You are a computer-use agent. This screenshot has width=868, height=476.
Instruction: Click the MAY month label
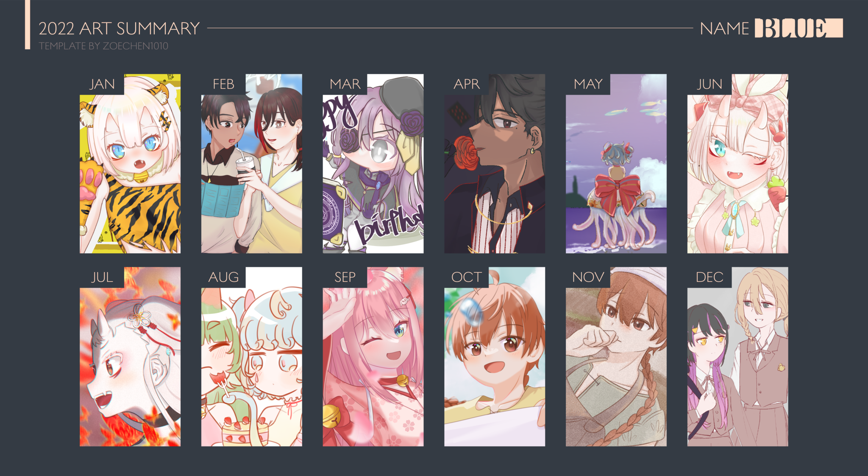click(x=588, y=84)
